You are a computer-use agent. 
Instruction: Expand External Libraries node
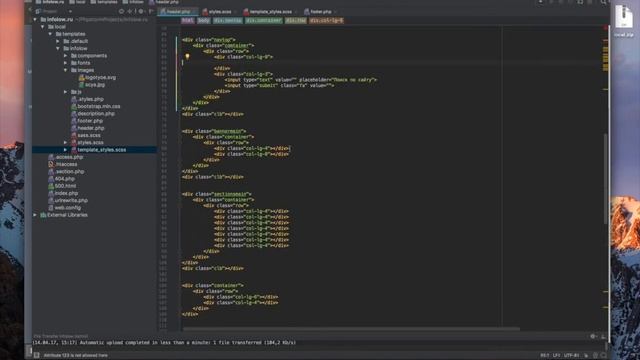35,215
